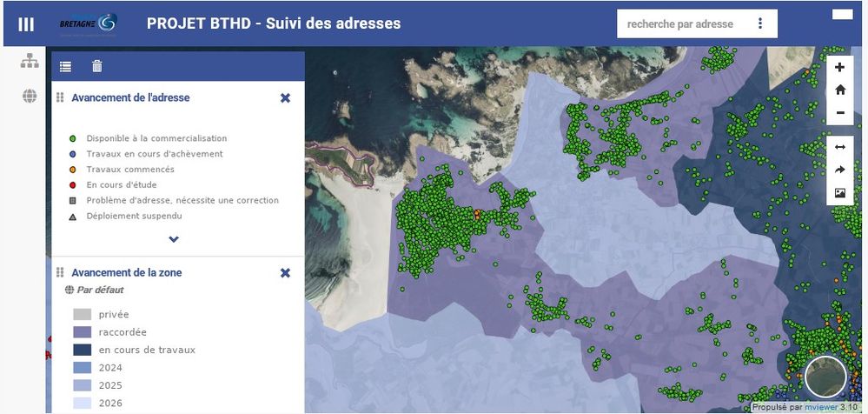Click the sitemap themes icon in left sidebar

tap(30, 61)
